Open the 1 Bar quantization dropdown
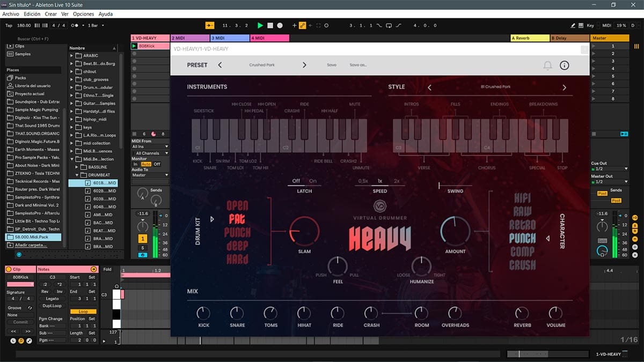This screenshot has height=362, width=644. (x=96, y=25)
